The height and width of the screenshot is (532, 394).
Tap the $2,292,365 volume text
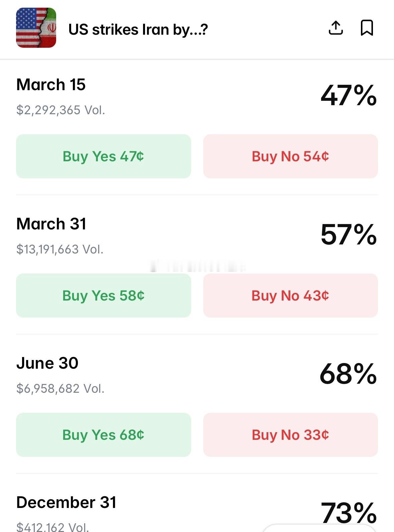(x=61, y=110)
